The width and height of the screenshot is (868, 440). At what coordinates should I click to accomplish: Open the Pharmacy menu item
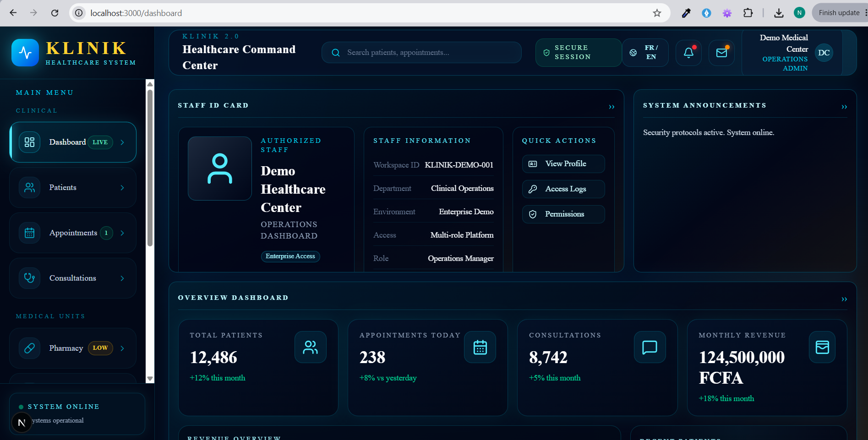click(73, 348)
